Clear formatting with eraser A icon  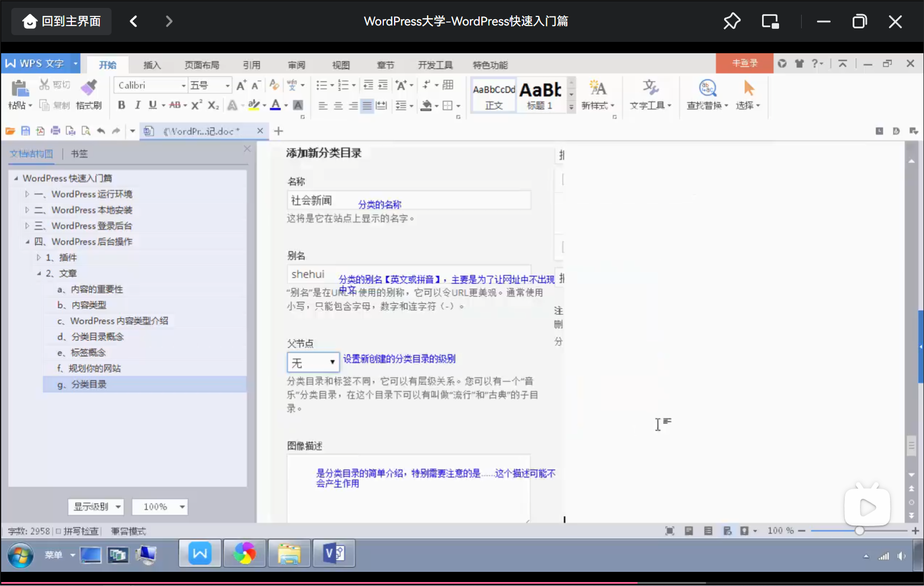(274, 85)
